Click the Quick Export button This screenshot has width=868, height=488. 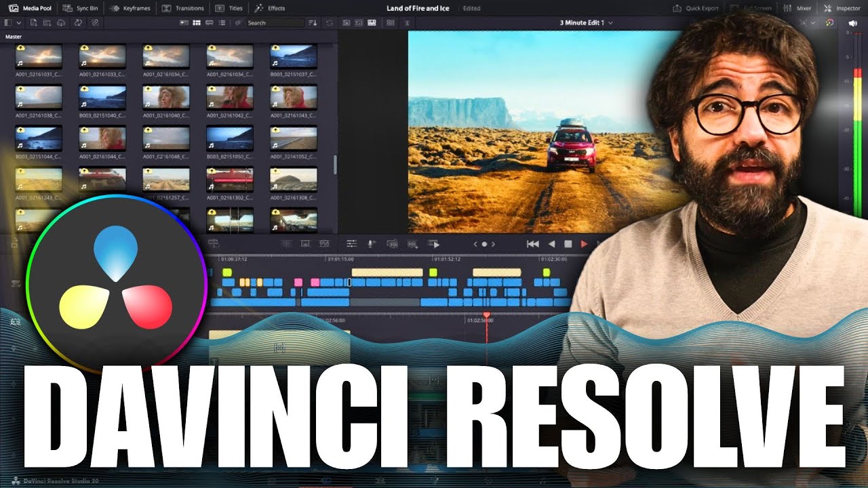(x=695, y=8)
